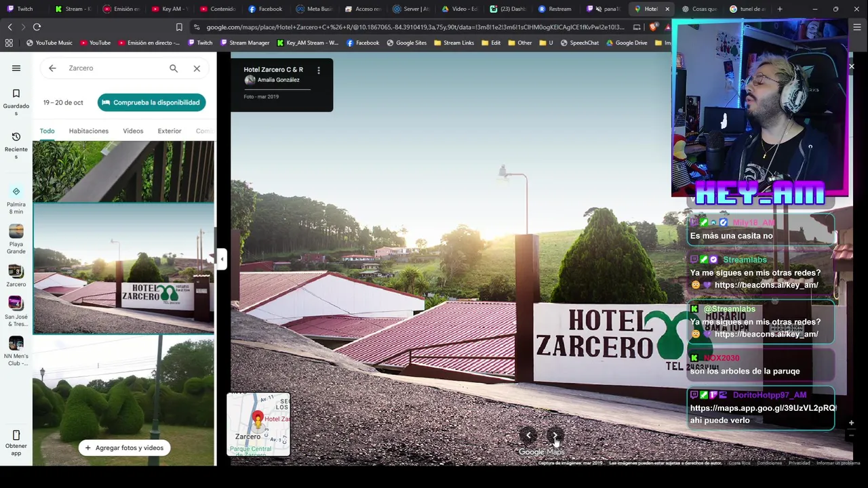868x488 pixels.
Task: Click the google.com/maps address bar
Action: 415,27
